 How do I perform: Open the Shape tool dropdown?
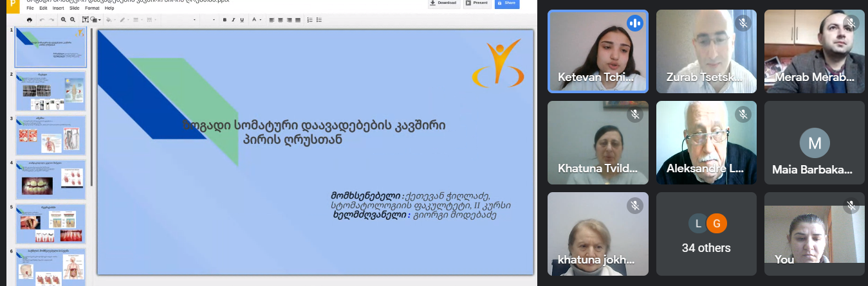point(95,20)
